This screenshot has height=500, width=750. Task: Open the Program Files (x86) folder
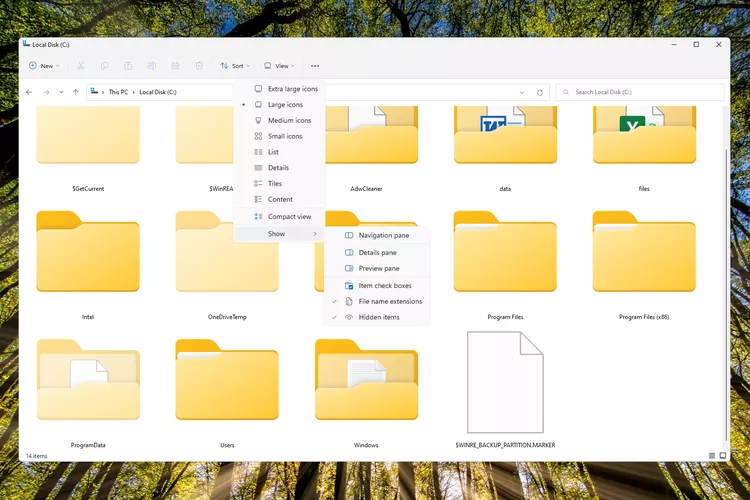[644, 265]
